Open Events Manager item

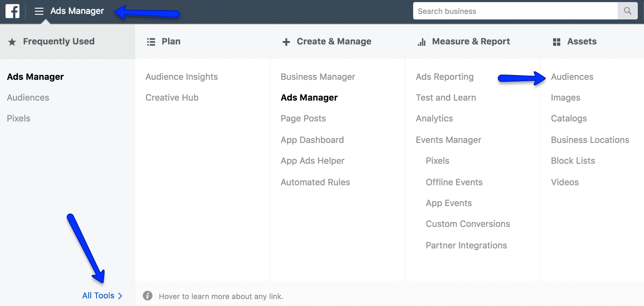[x=449, y=140]
